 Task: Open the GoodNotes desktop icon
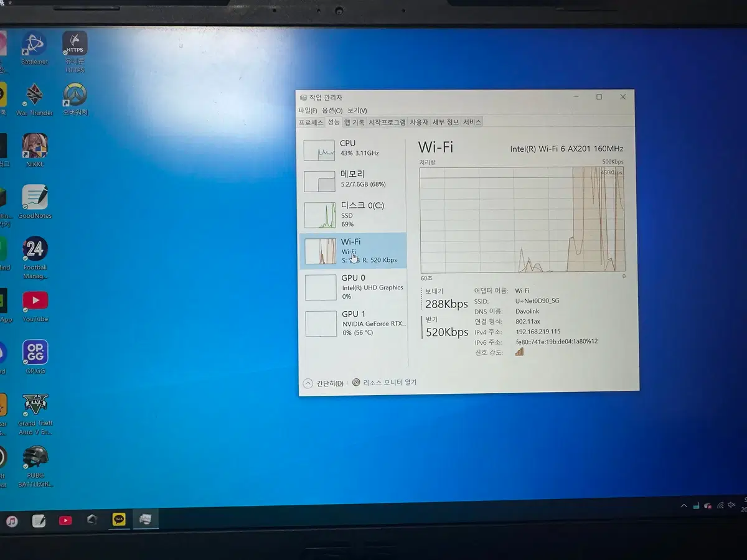pyautogui.click(x=35, y=202)
